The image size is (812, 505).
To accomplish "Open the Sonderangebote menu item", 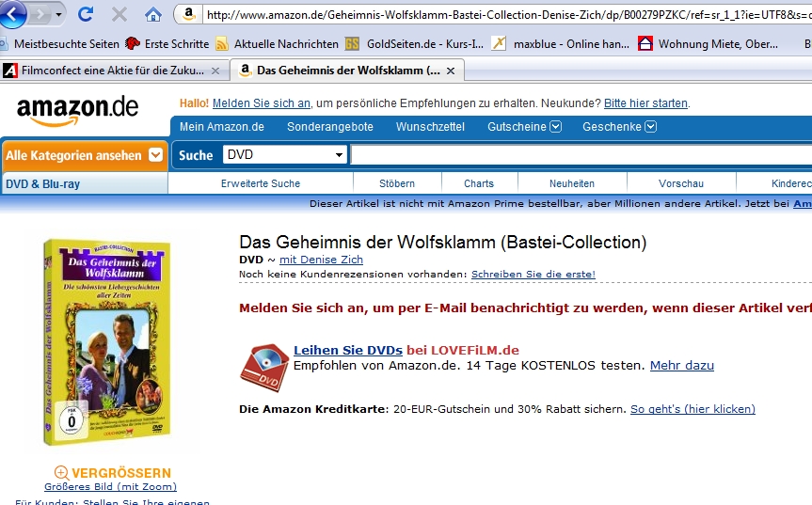I will [x=330, y=127].
